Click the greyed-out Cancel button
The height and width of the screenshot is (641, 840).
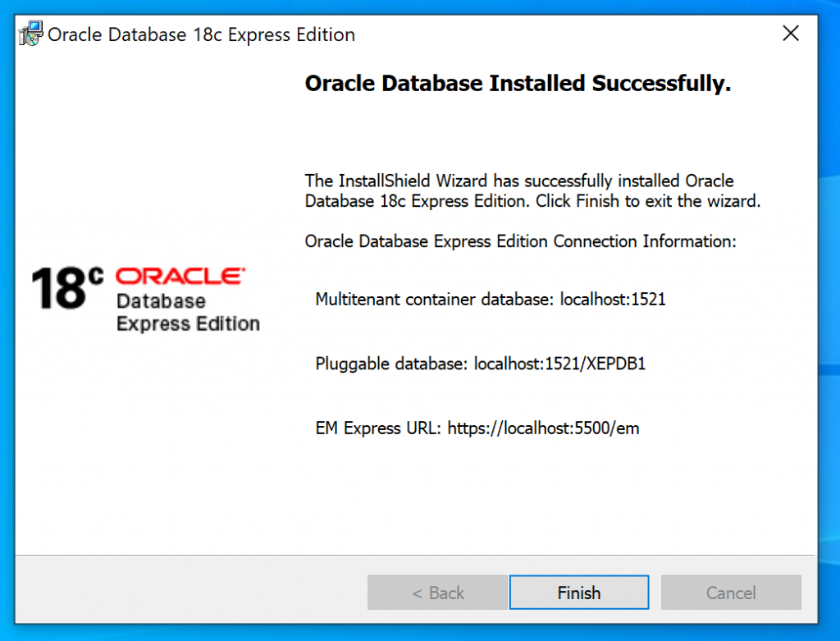[x=730, y=593]
